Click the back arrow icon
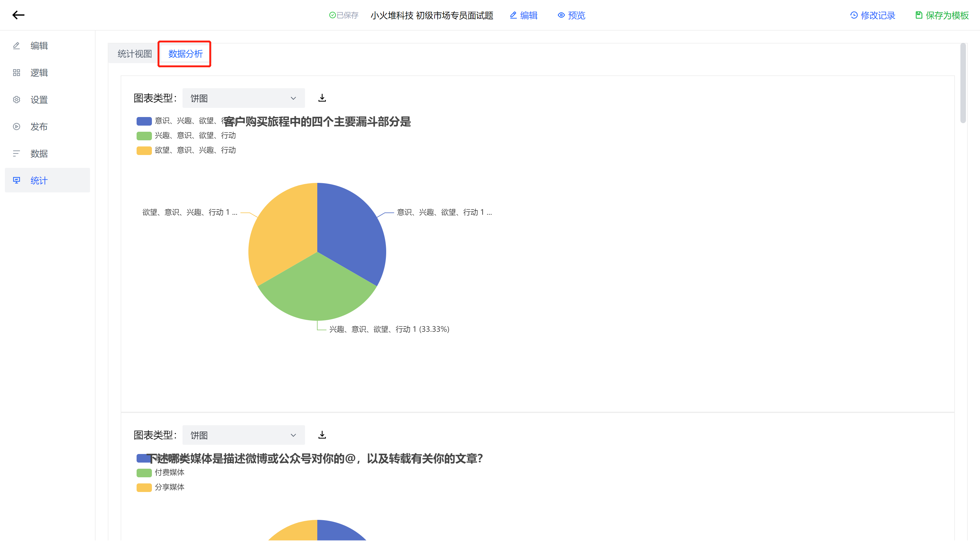This screenshot has height=541, width=980. point(18,15)
